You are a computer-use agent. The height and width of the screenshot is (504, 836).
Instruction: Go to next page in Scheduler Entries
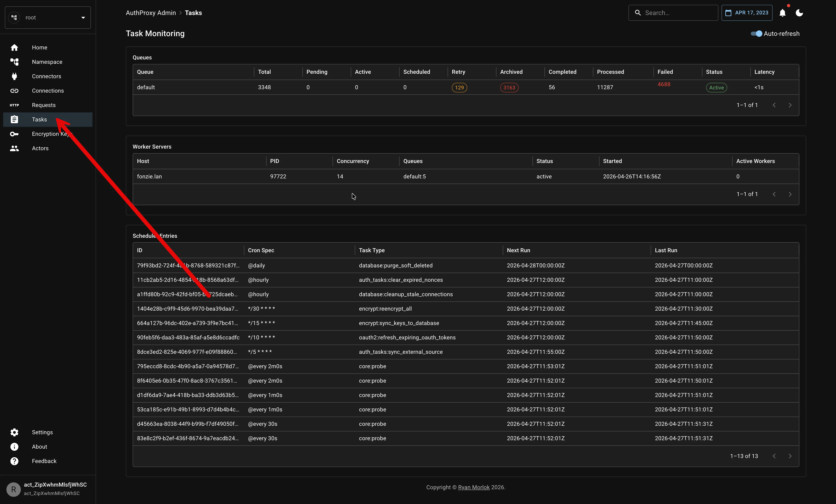[x=790, y=456]
